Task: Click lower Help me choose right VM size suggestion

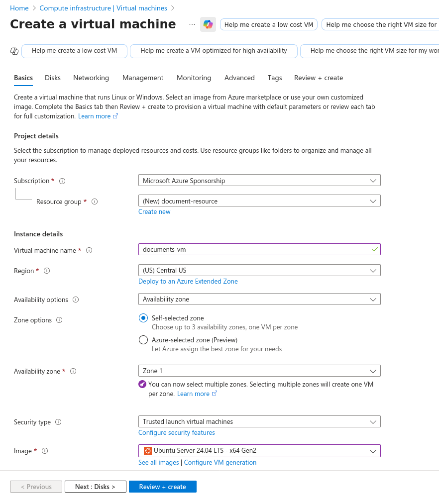Action: tap(369, 51)
